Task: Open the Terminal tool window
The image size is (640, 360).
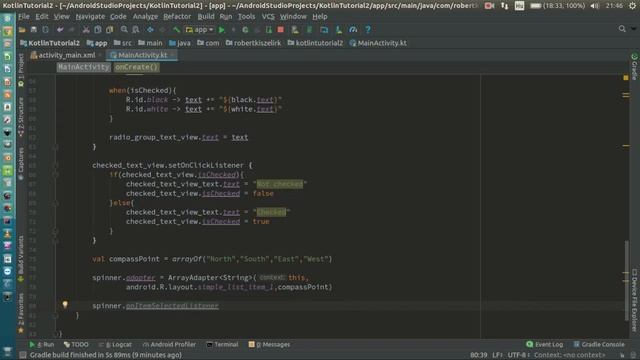Action: tap(222, 344)
